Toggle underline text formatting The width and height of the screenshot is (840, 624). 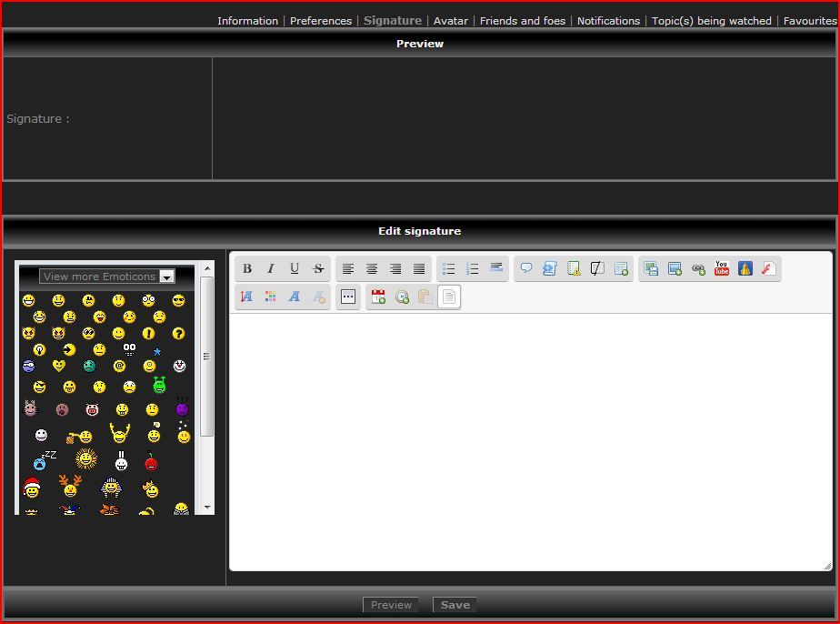(295, 268)
